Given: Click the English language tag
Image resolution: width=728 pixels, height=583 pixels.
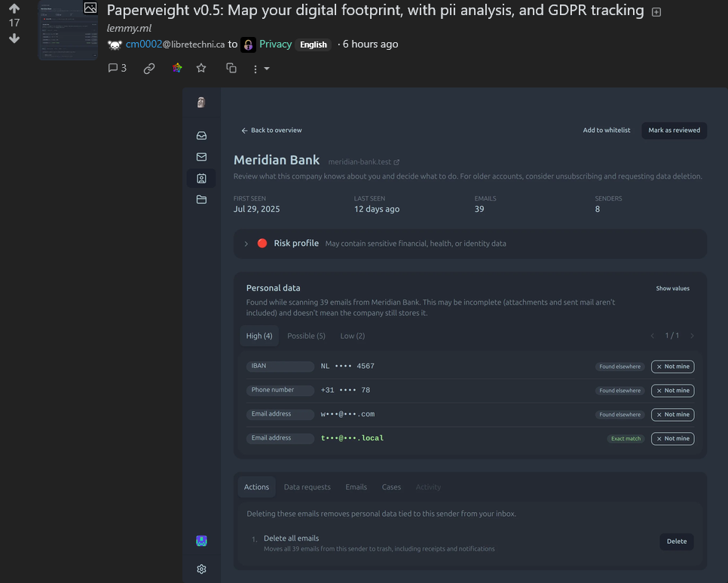Looking at the screenshot, I should click(x=314, y=44).
